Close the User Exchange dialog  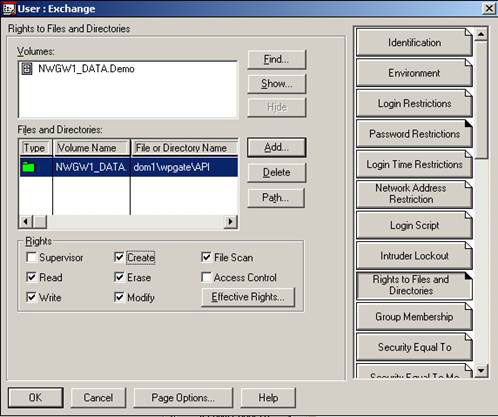(489, 8)
